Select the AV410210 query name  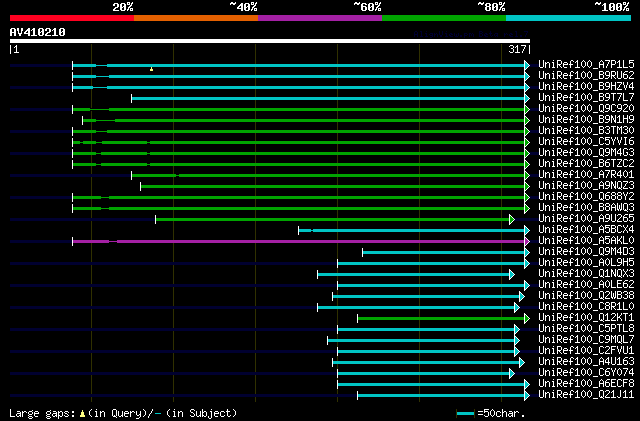[37, 32]
